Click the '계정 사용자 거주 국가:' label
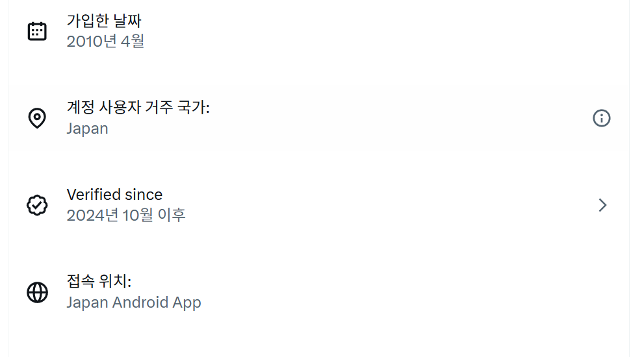Screen dimensions: 644x357 click(x=138, y=107)
